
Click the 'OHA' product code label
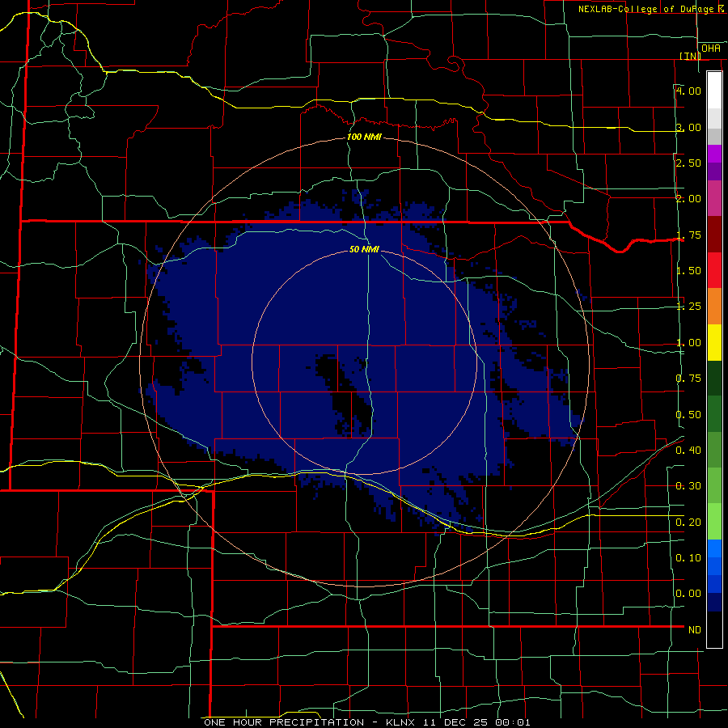(x=711, y=49)
